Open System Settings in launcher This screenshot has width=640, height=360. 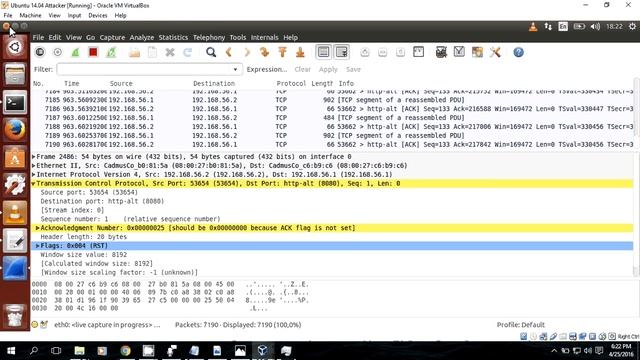tap(15, 185)
